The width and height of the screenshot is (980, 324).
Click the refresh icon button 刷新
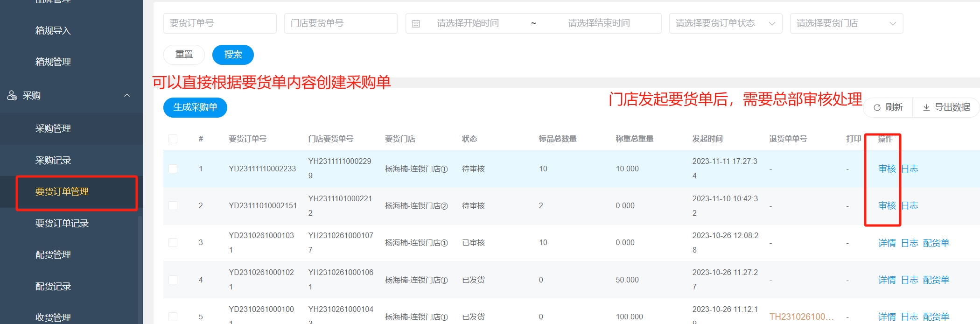click(888, 107)
